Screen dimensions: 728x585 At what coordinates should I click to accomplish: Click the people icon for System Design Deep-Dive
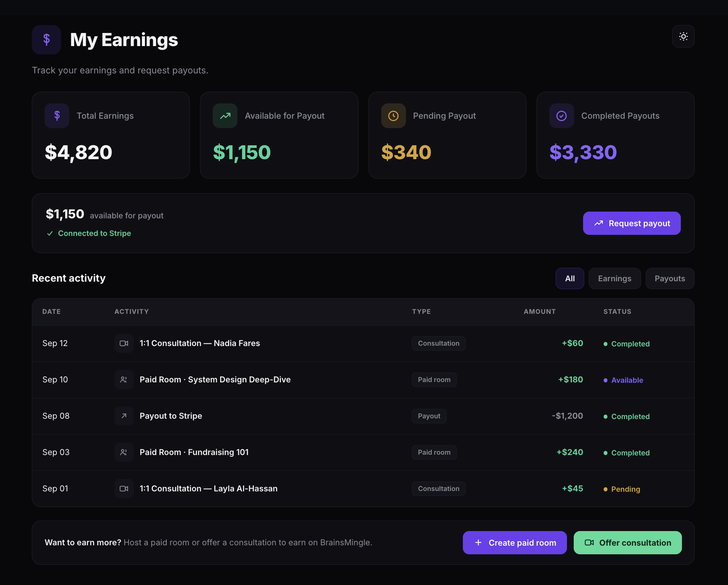pos(124,379)
